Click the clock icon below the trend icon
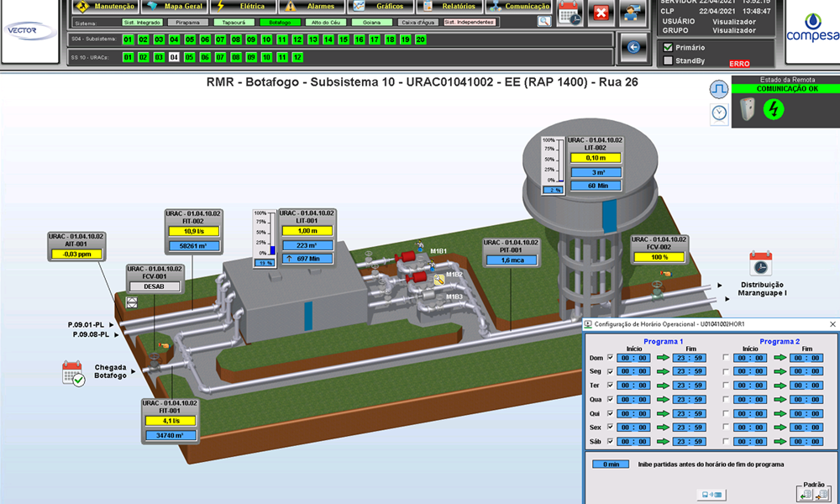This screenshot has width=840, height=504. (x=719, y=113)
